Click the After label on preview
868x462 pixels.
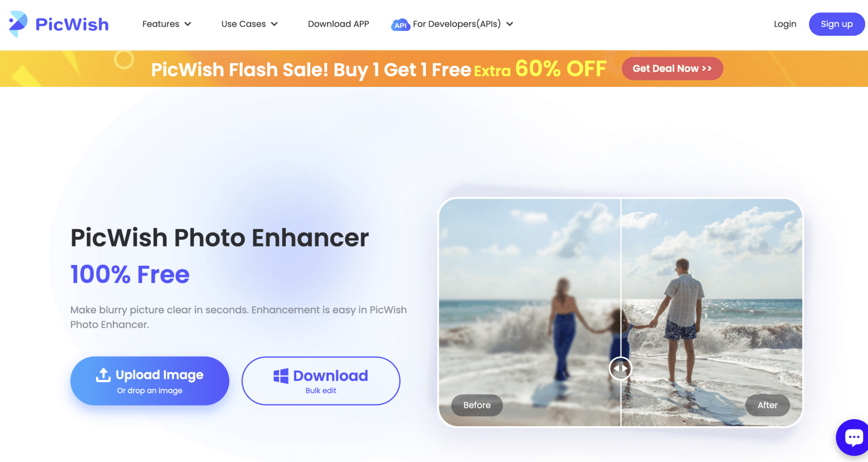click(767, 405)
